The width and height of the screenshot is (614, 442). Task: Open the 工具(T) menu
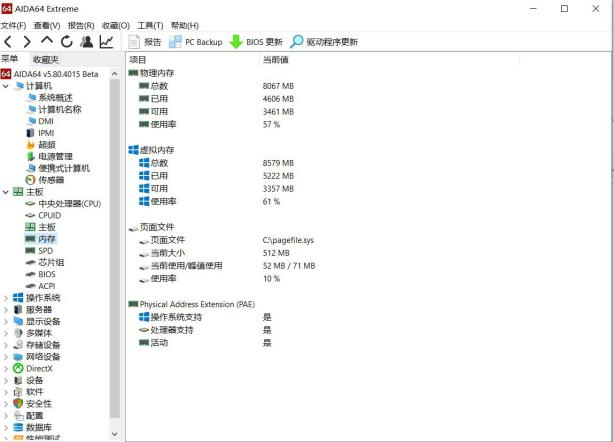tap(150, 25)
